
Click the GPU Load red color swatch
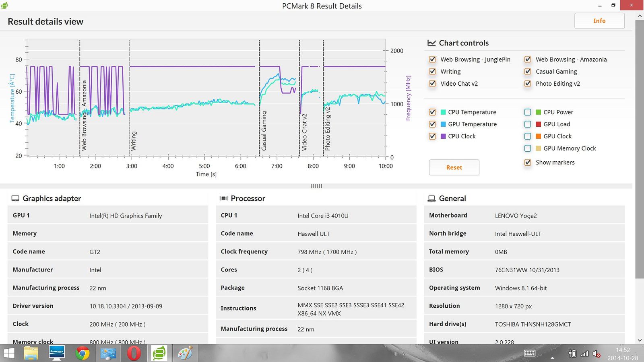pos(539,124)
